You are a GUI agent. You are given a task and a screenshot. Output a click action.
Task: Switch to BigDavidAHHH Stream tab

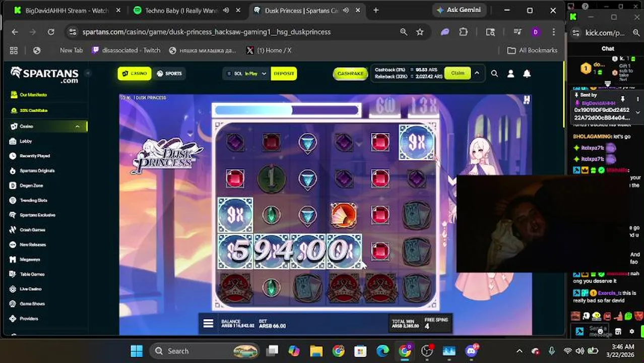pyautogui.click(x=67, y=10)
